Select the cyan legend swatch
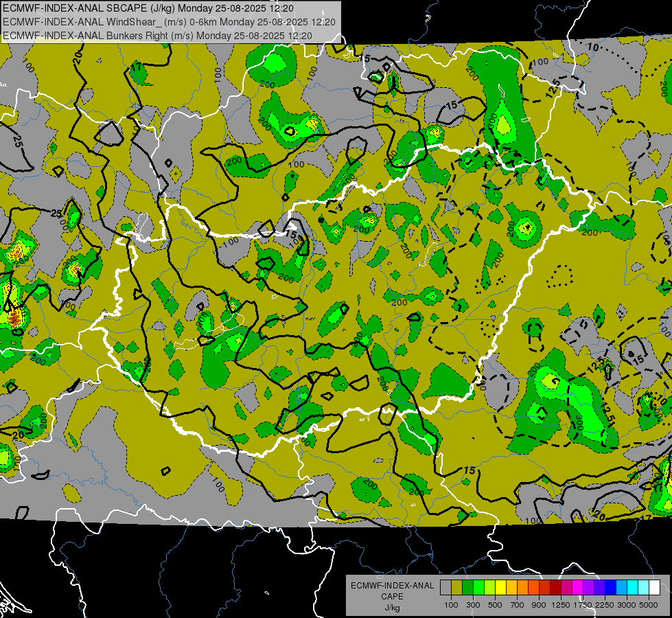The height and width of the screenshot is (618, 672). (x=633, y=587)
